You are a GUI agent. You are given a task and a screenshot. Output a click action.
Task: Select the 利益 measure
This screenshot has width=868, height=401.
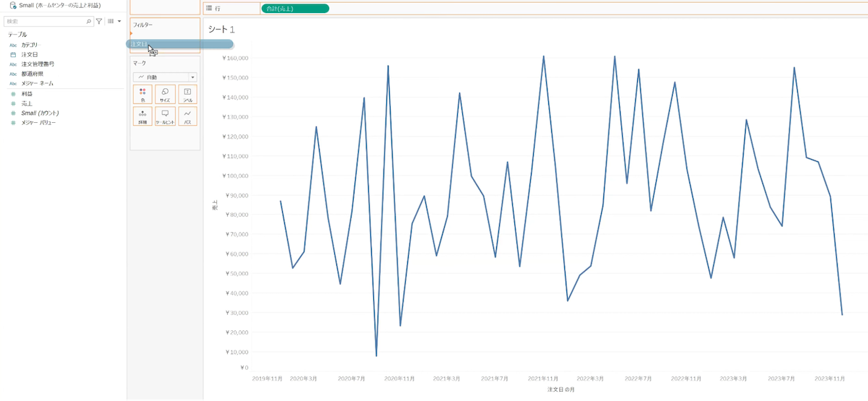click(27, 94)
